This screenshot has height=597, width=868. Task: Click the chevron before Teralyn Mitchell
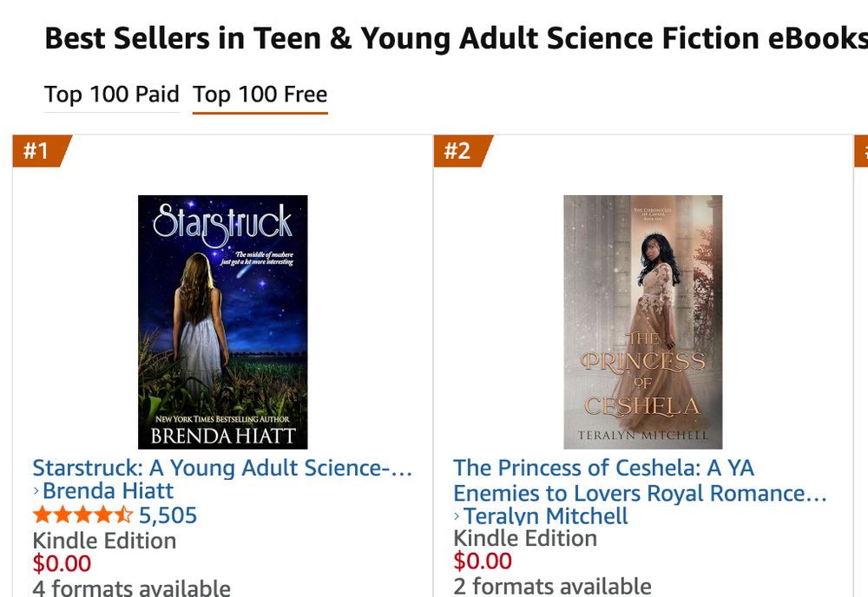[x=457, y=517]
